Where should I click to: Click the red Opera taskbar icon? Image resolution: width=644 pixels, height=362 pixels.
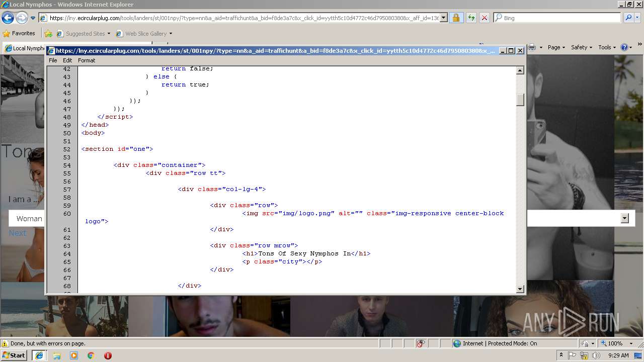pos(108,355)
